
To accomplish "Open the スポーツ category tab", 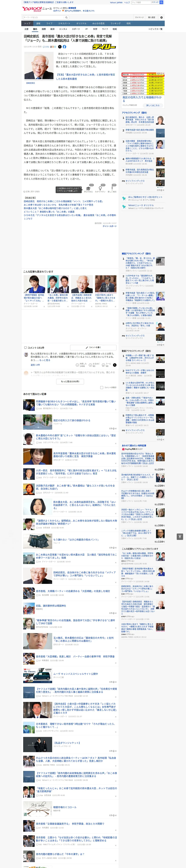I will (x=76, y=29).
